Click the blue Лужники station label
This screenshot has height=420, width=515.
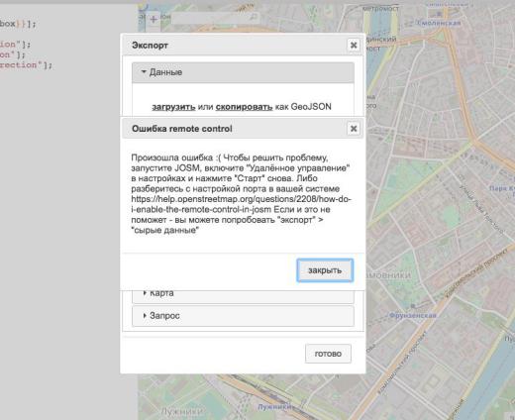pos(274,407)
